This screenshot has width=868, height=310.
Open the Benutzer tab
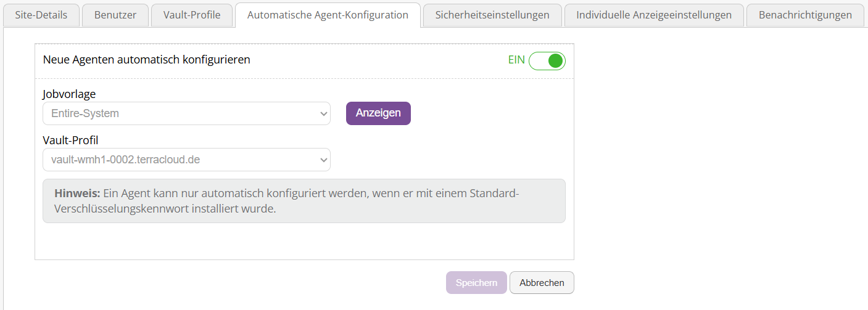[x=116, y=15]
